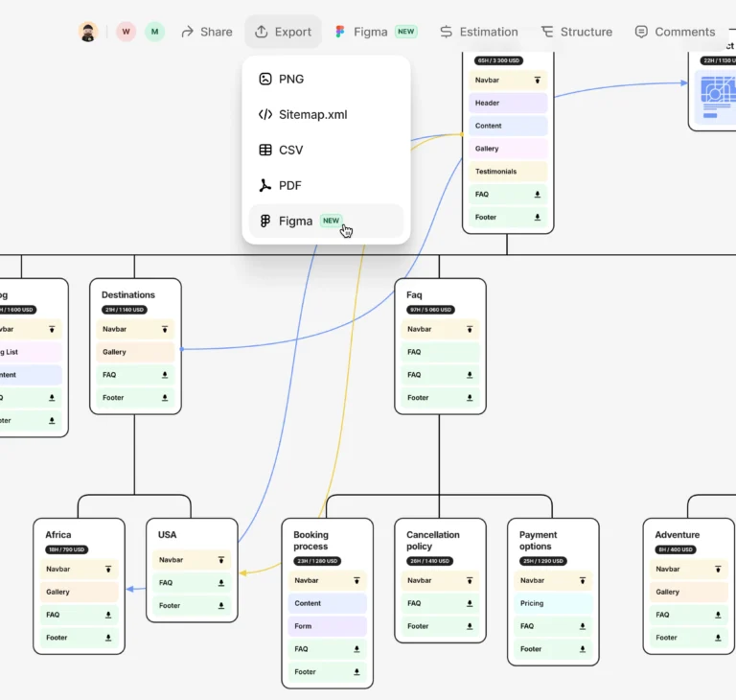Click the Comments speech bubble icon
This screenshot has height=700, width=736.
coord(641,32)
